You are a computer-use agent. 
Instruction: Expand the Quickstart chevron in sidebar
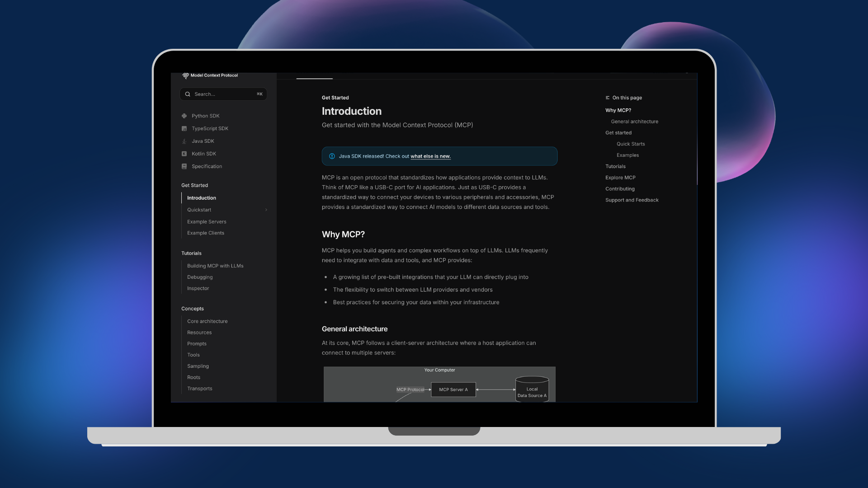click(x=266, y=210)
